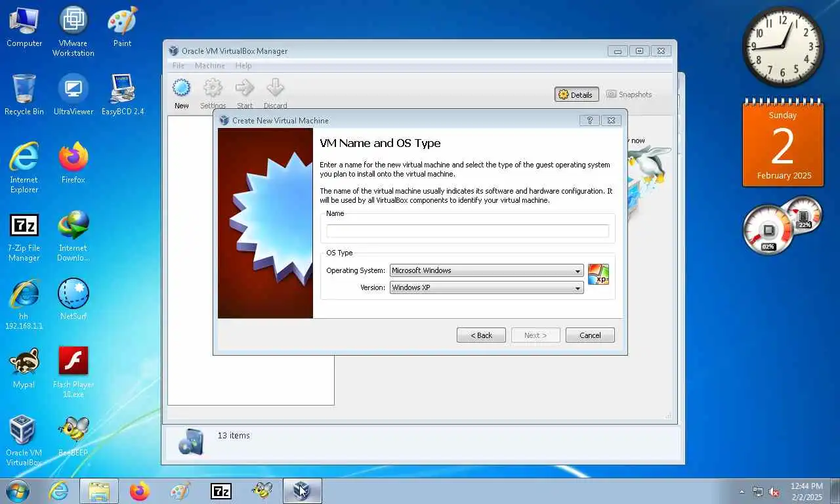
Task: Click the VirtualBox Manager title bar icon
Action: (173, 51)
